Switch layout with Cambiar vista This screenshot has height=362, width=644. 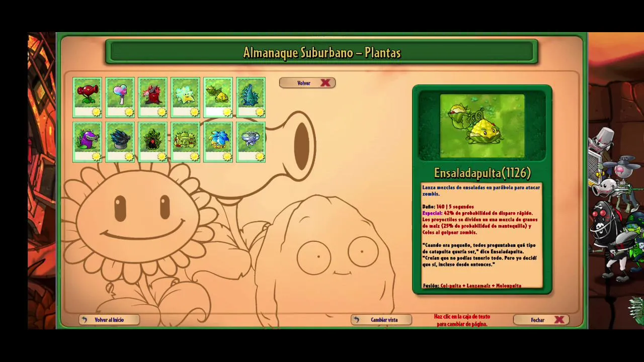(381, 320)
